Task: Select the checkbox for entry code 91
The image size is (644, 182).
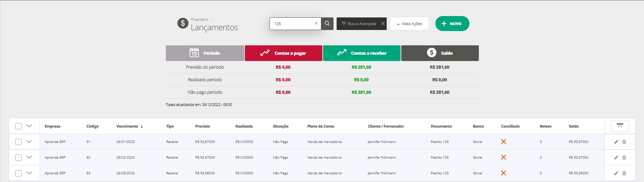Action: (18, 142)
